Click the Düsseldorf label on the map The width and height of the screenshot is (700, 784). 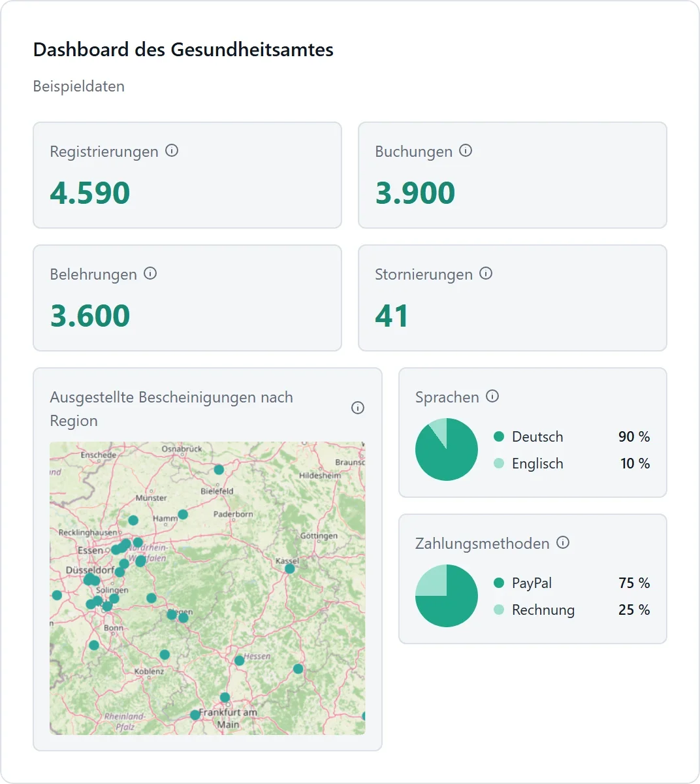pyautogui.click(x=90, y=570)
